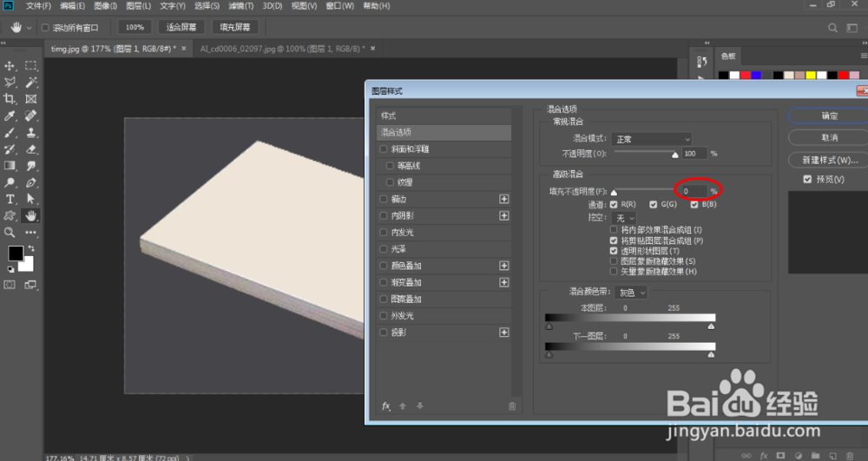Image resolution: width=868 pixels, height=461 pixels.
Task: Open the History panel icon
Action: click(x=702, y=62)
